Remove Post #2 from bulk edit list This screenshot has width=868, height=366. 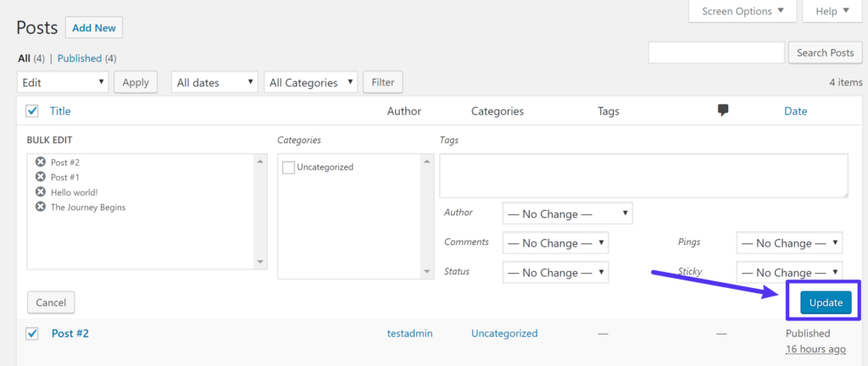[x=40, y=162]
